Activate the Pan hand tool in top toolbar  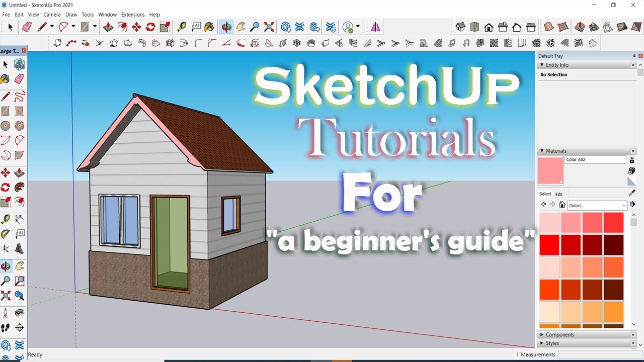click(240, 27)
